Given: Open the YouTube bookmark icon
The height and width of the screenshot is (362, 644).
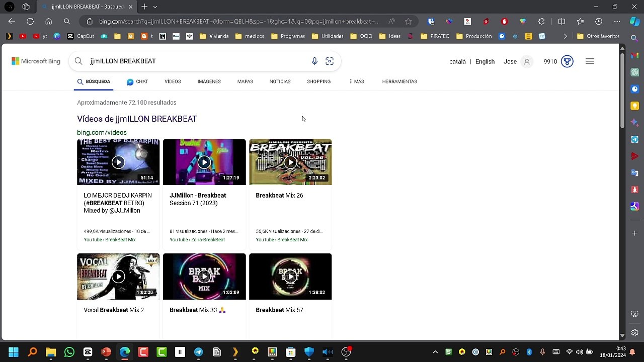Looking at the screenshot, I should click(x=23, y=36).
